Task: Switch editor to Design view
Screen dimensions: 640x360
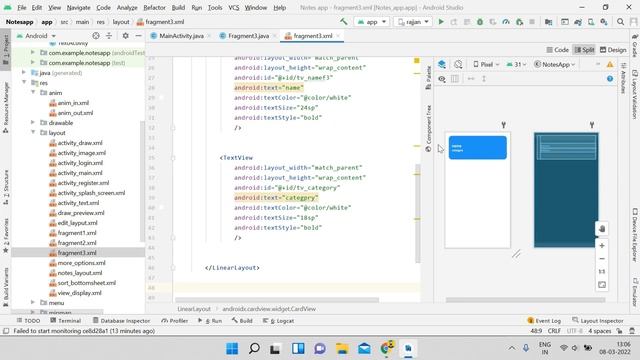Action: point(613,50)
